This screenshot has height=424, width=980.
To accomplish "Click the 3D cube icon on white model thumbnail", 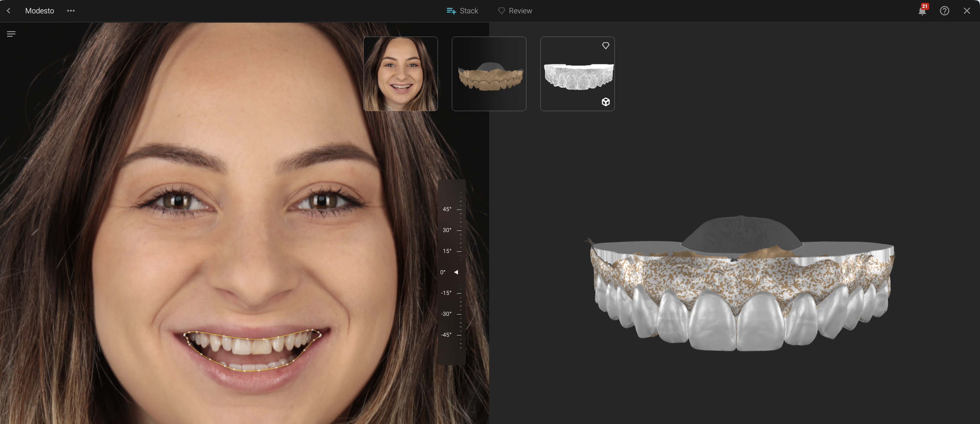I will (x=606, y=102).
